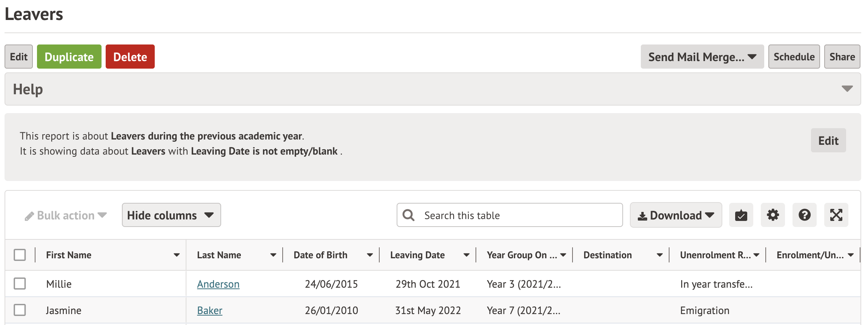The height and width of the screenshot is (325, 868).
Task: Open table settings gear icon
Action: (x=773, y=215)
